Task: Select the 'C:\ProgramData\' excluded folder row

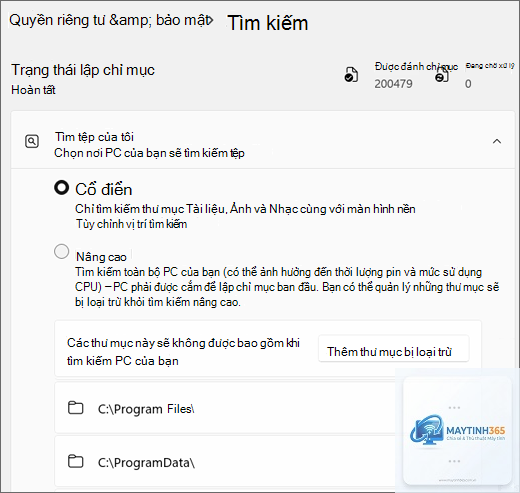Action: (x=268, y=461)
